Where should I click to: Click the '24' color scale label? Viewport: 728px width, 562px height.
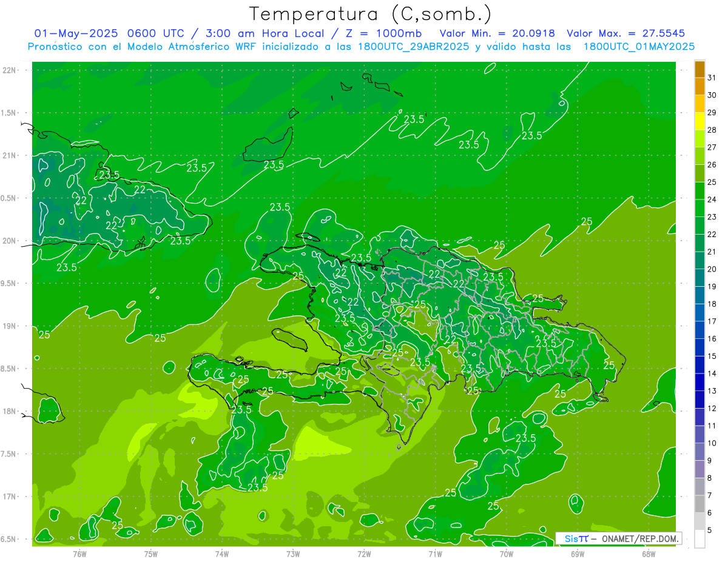[712, 199]
